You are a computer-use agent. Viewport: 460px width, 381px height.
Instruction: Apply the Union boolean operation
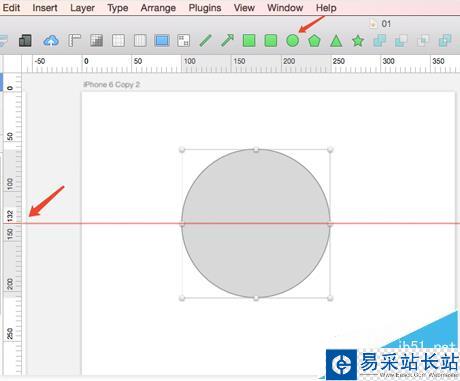[380, 41]
